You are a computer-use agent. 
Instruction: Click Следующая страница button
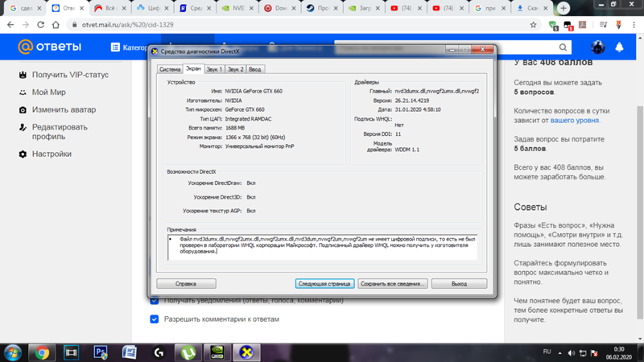tap(324, 284)
